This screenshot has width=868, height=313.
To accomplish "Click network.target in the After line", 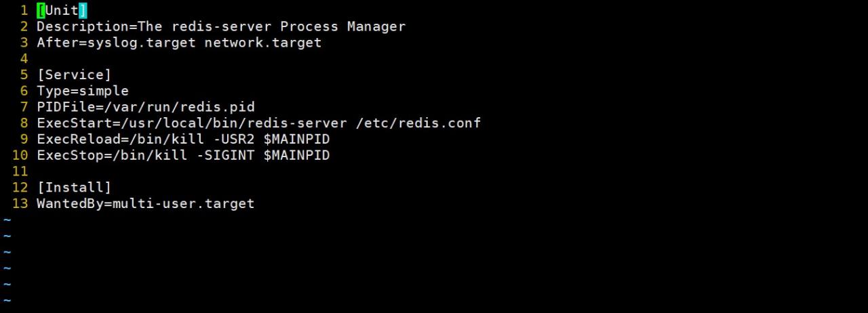I will (262, 43).
